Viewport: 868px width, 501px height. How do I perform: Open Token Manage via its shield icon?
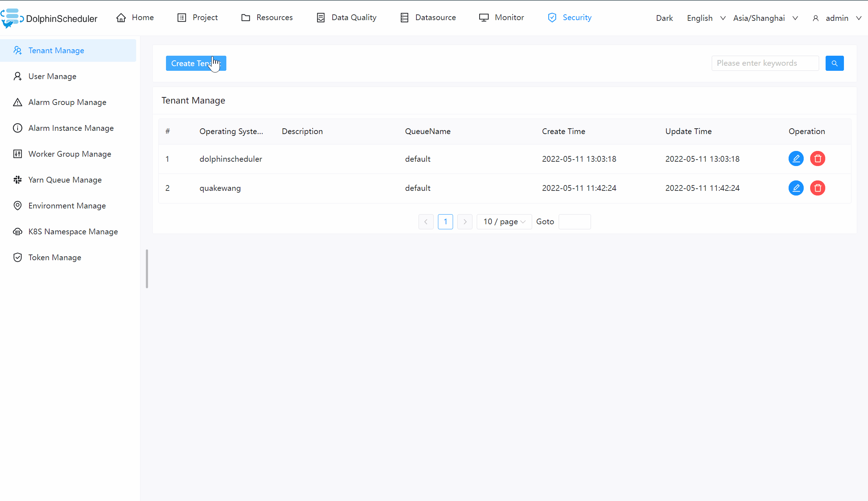18,257
